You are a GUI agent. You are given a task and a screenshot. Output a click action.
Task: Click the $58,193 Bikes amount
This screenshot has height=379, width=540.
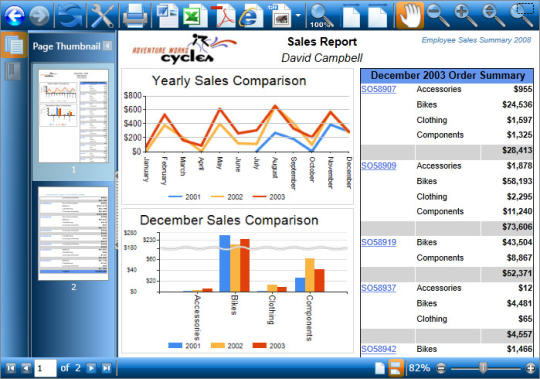(517, 181)
